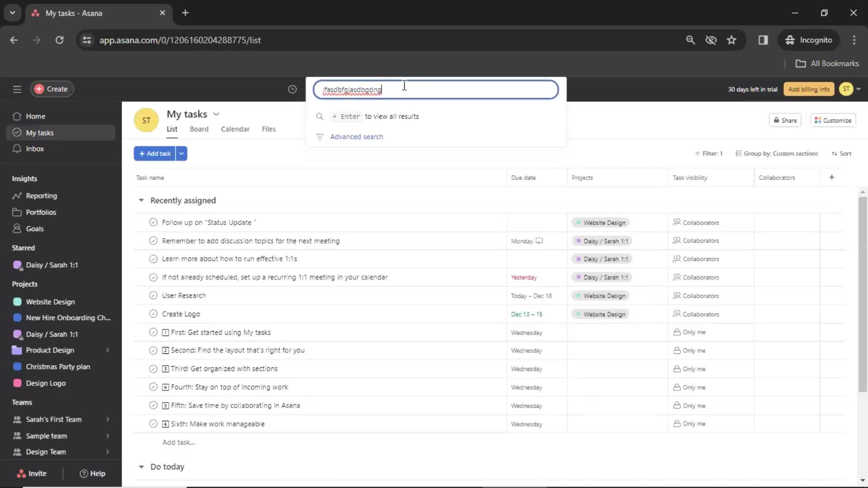Open tab search dropdown in Chrome
Image resolution: width=868 pixels, height=488 pixels.
13,13
